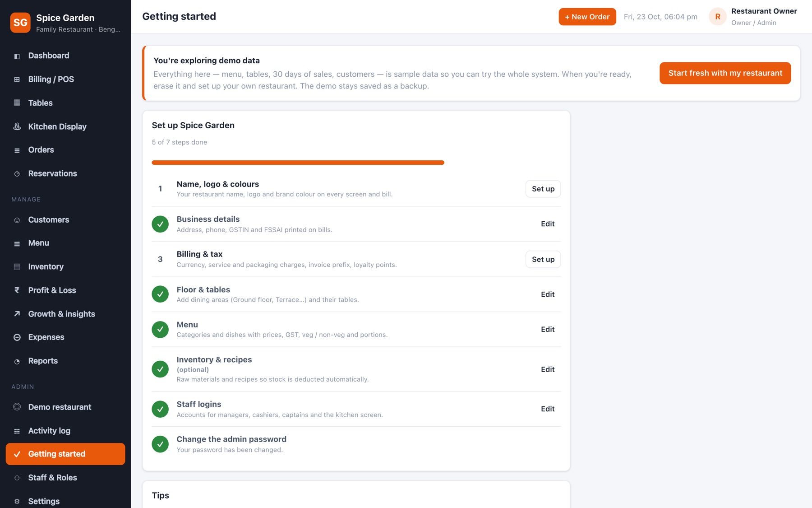
Task: Click the orange setup progress bar
Action: click(298, 163)
